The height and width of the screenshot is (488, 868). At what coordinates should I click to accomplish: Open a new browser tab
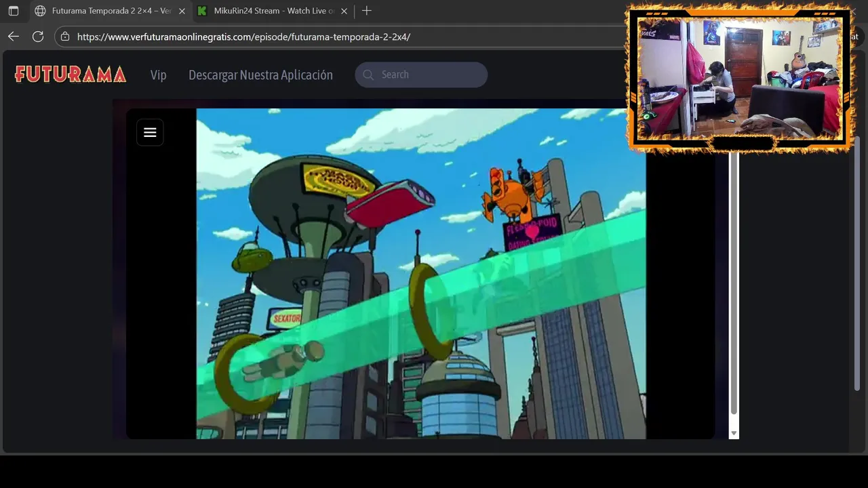[x=367, y=11]
